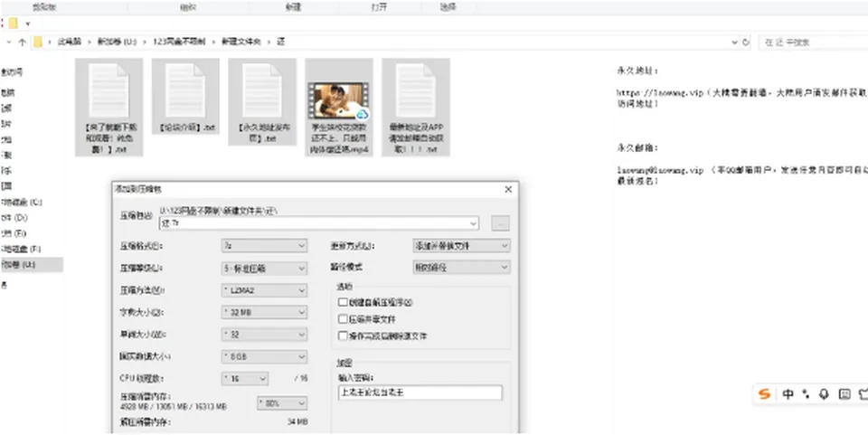The image size is (868, 435).
Task: Select local disk (F:) in the sidebar
Action: tap(22, 249)
